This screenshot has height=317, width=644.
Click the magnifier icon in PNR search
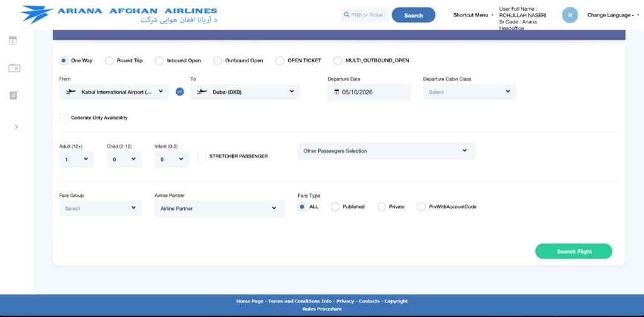coord(347,15)
